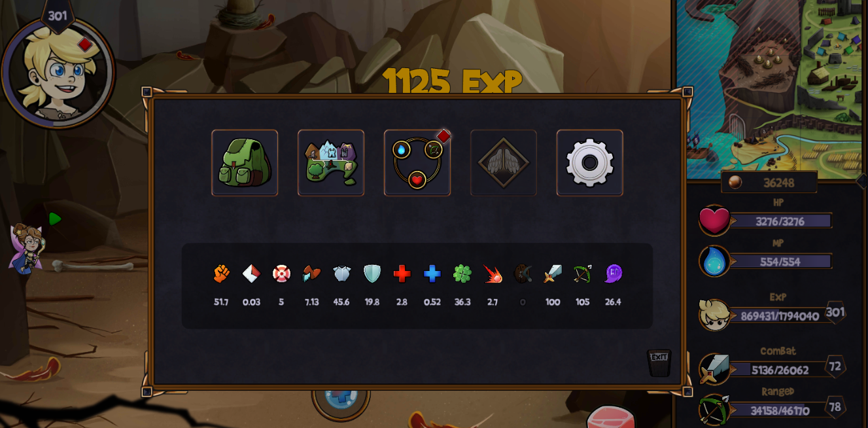Click the bullseye target accuracy stat
Image resolution: width=868 pixels, height=428 pixels.
(281, 274)
